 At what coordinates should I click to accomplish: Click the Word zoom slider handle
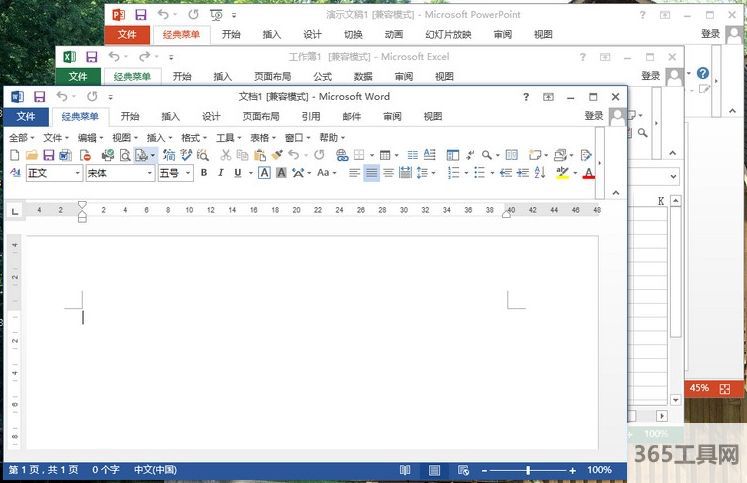(528, 471)
